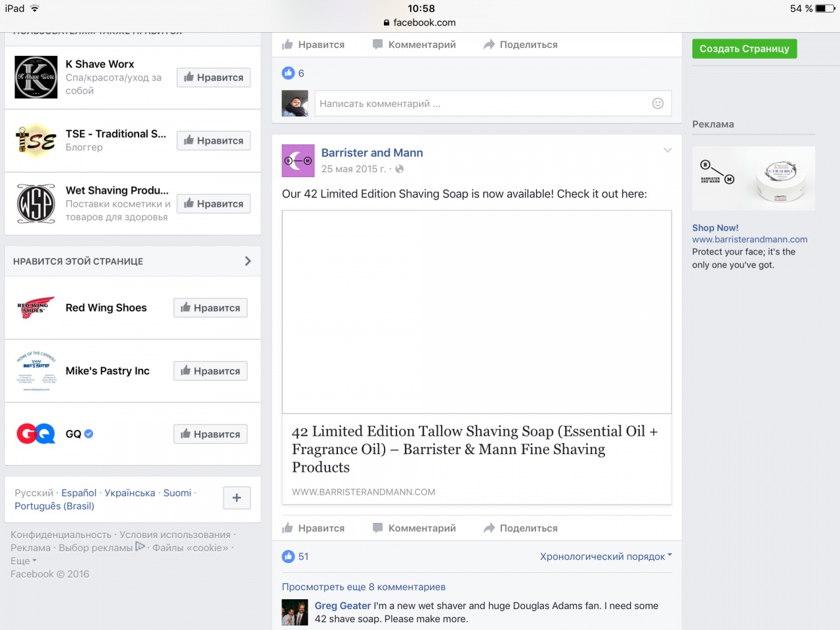Like Wet Shaving Products page
This screenshot has width=840, height=630.
coord(213,203)
